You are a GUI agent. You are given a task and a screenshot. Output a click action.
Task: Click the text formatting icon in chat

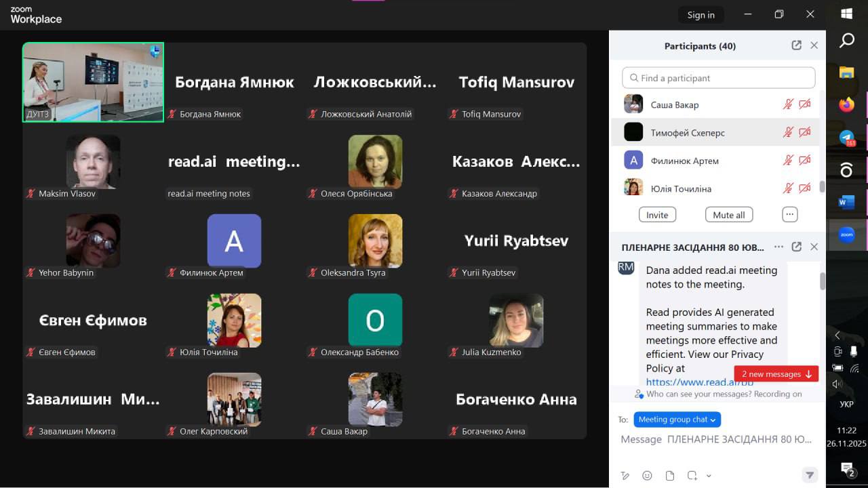tap(625, 475)
